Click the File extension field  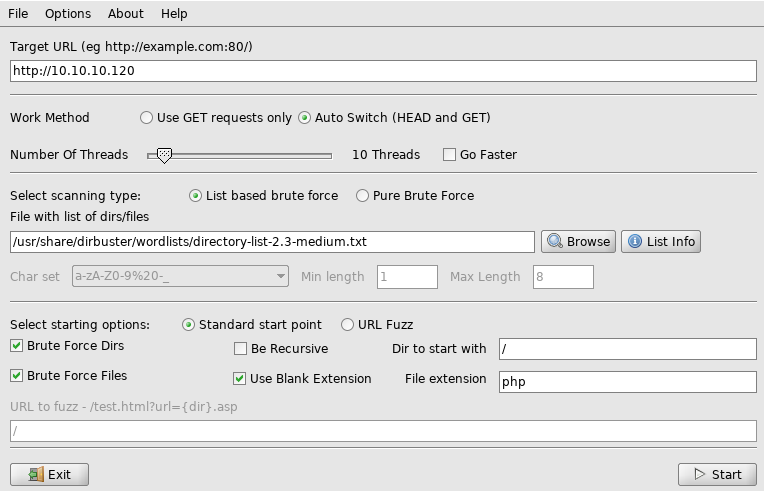[x=628, y=382]
